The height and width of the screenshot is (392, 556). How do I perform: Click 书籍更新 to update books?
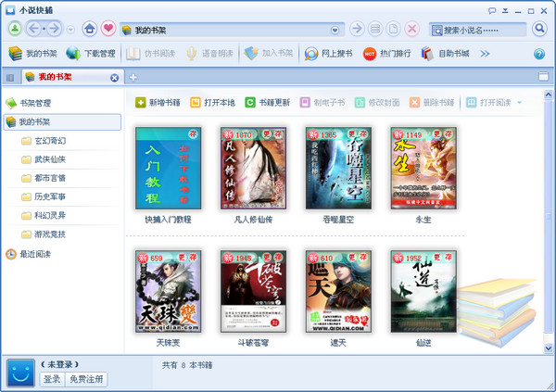click(267, 102)
